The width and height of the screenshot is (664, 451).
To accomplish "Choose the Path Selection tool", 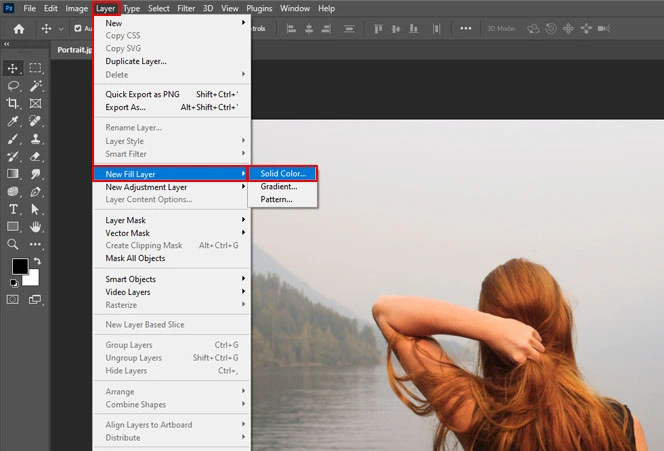I will coord(35,209).
